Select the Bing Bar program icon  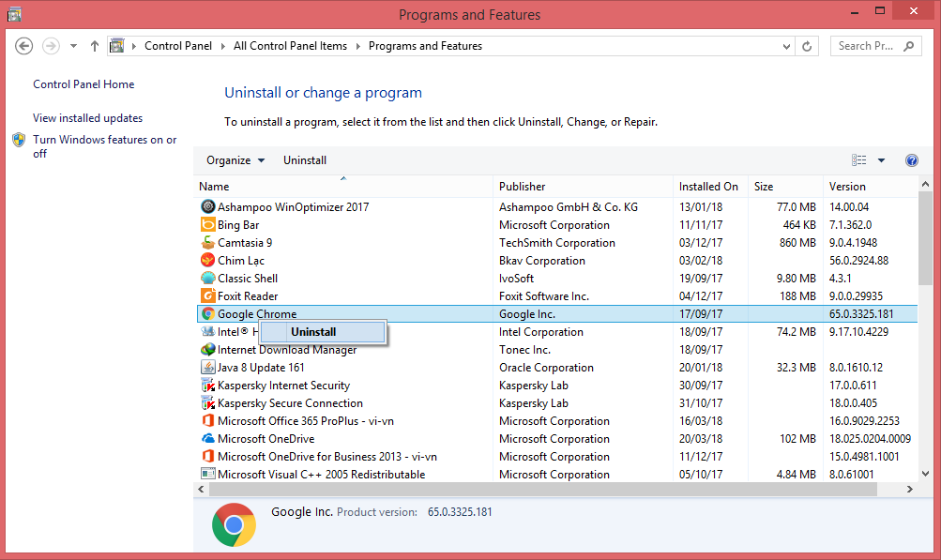click(208, 225)
